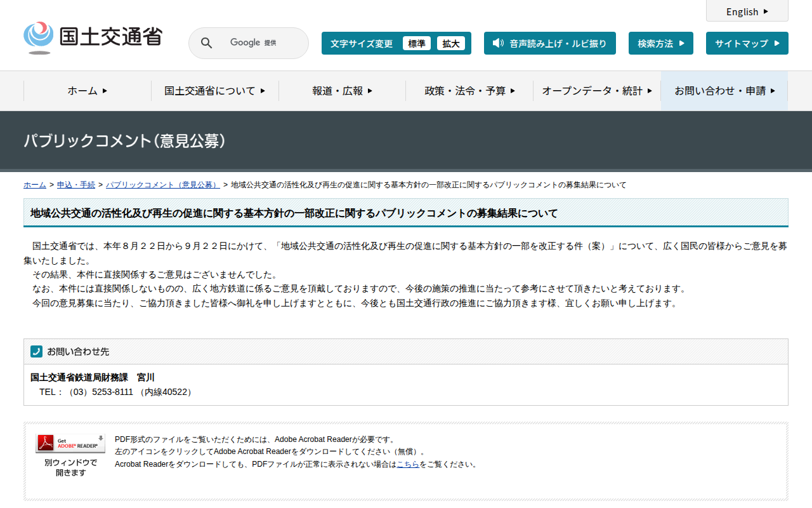
Task: Open the お問い合わせ・申請 menu
Action: click(724, 91)
